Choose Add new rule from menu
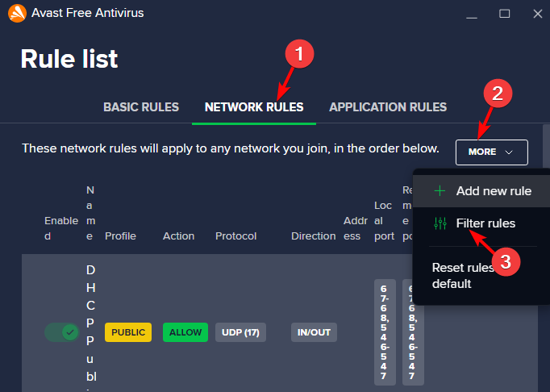This screenshot has height=392, width=550. point(481,191)
